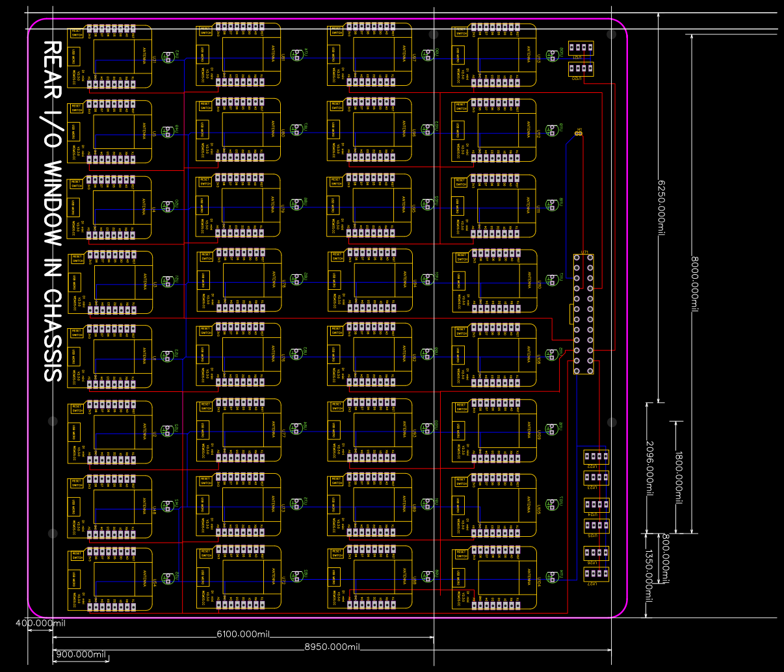
Task: Select the REAR I/O WINDOW IN CHASSIS text
Action: coord(52,211)
